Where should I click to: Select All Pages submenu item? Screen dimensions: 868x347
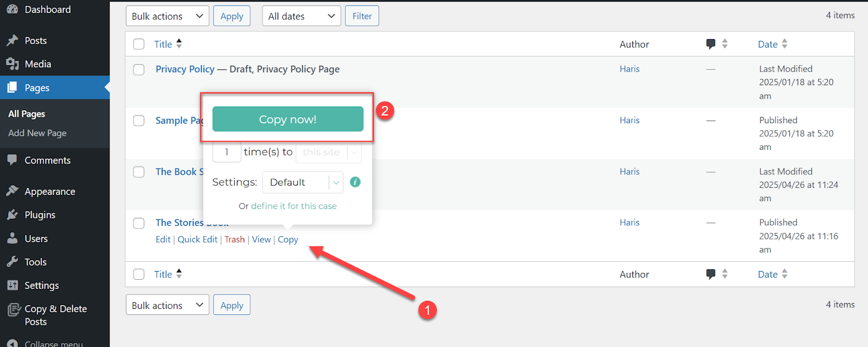[x=27, y=113]
